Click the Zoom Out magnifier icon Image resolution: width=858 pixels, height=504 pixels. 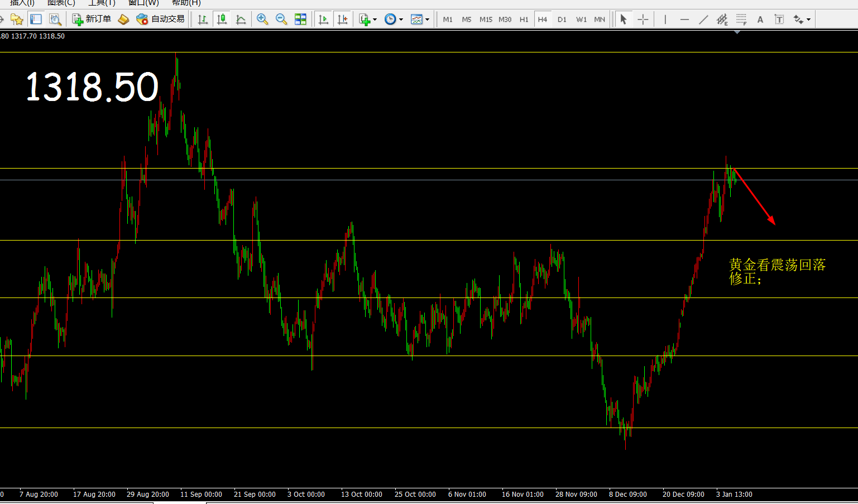pos(281,20)
